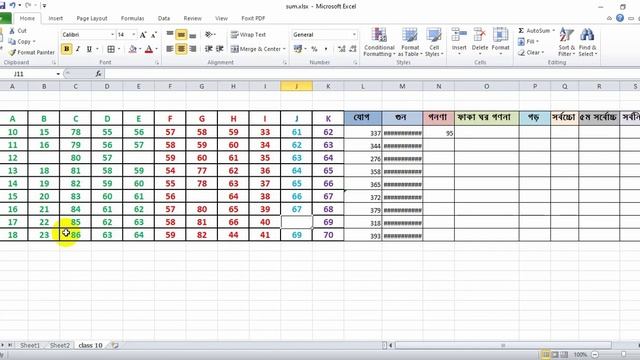Open the Data ribbon tab
Screen dimensions: 640x360
point(164,18)
